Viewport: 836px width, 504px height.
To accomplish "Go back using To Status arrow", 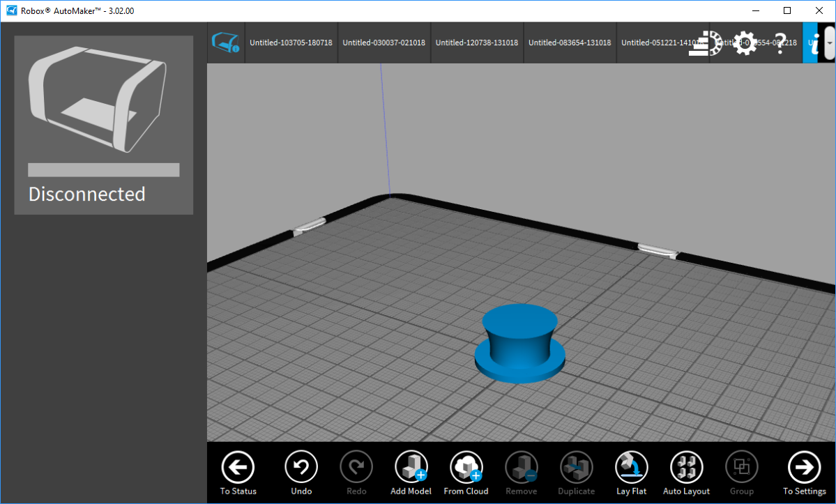I will (x=238, y=468).
